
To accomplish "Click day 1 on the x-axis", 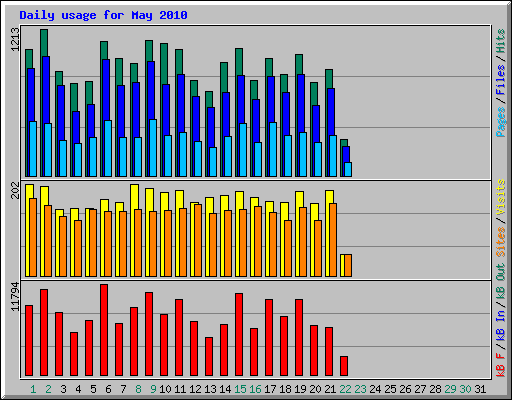I will 33,389.
